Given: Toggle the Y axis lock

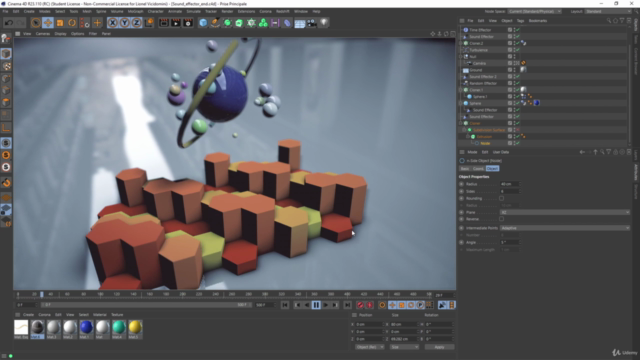Looking at the screenshot, I should pyautogui.click(x=124, y=23).
